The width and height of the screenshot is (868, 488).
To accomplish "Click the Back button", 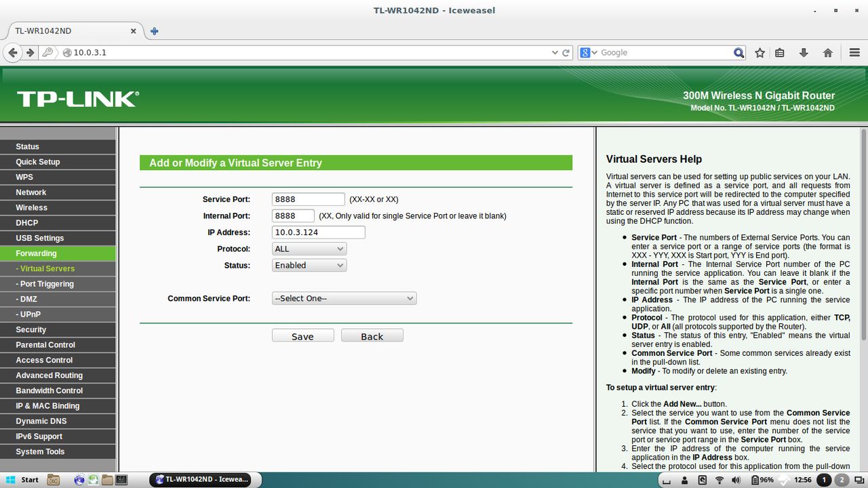I will click(x=372, y=335).
